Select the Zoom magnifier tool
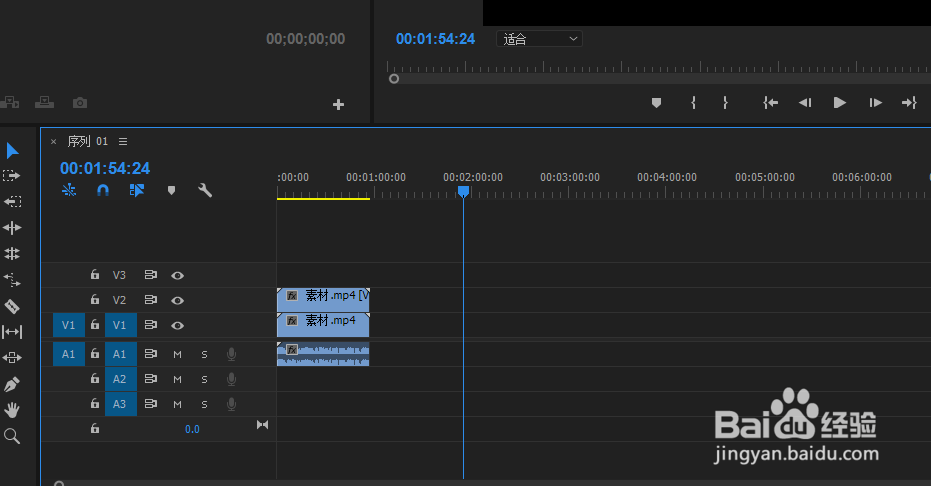This screenshot has width=931, height=486. [12, 436]
